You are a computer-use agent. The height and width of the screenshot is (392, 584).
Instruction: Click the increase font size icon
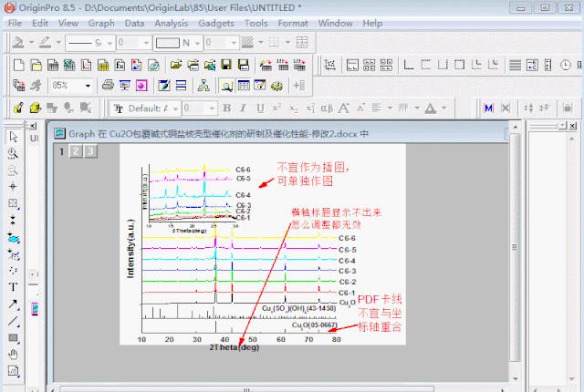[344, 108]
